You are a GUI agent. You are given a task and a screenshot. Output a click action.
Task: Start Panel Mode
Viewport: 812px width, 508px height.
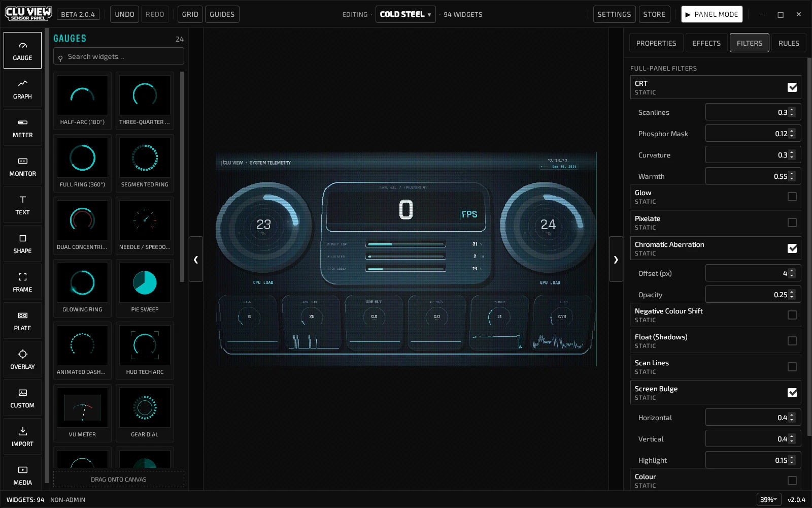tap(712, 14)
